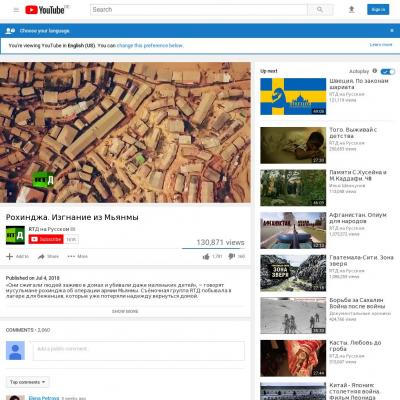Open the upload video icon
Viewport: 400px width, 400px height.
(x=351, y=10)
